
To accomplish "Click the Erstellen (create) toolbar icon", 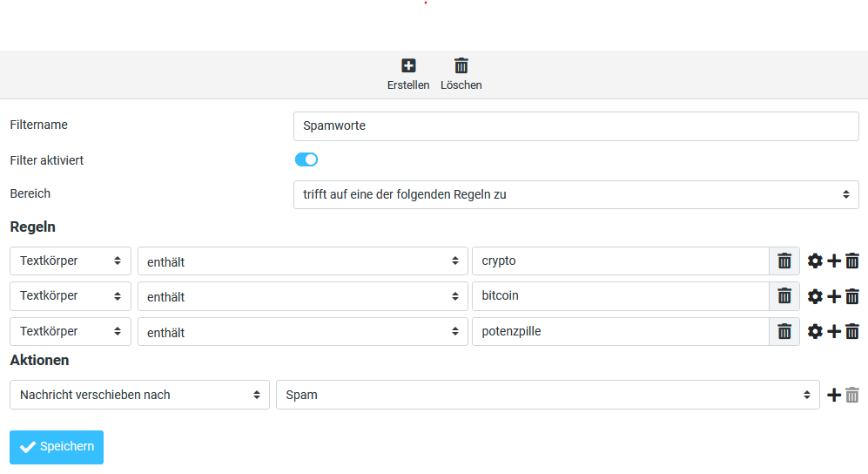I will coord(408,66).
